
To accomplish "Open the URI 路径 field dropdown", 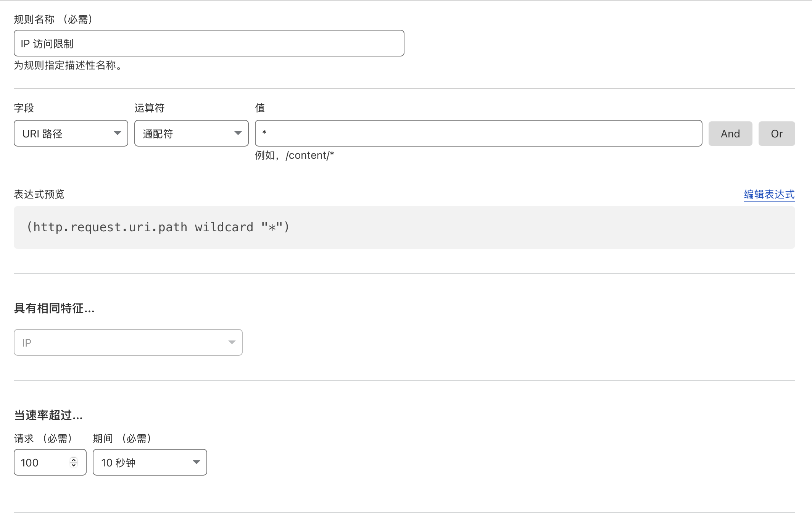I will 65,134.
